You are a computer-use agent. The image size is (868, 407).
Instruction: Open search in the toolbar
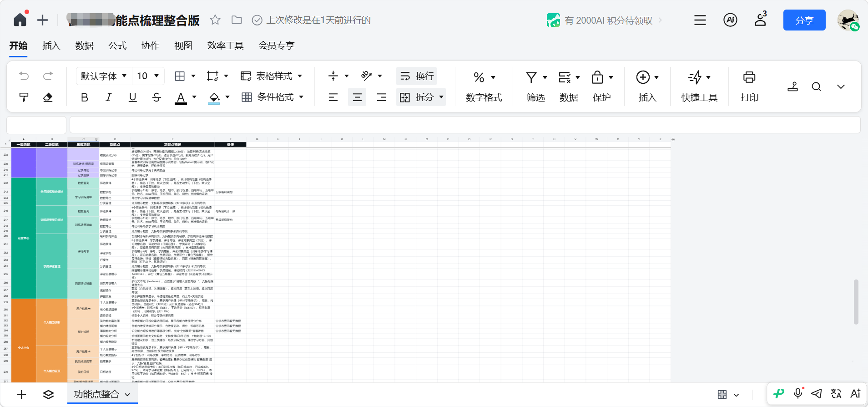[x=817, y=86]
